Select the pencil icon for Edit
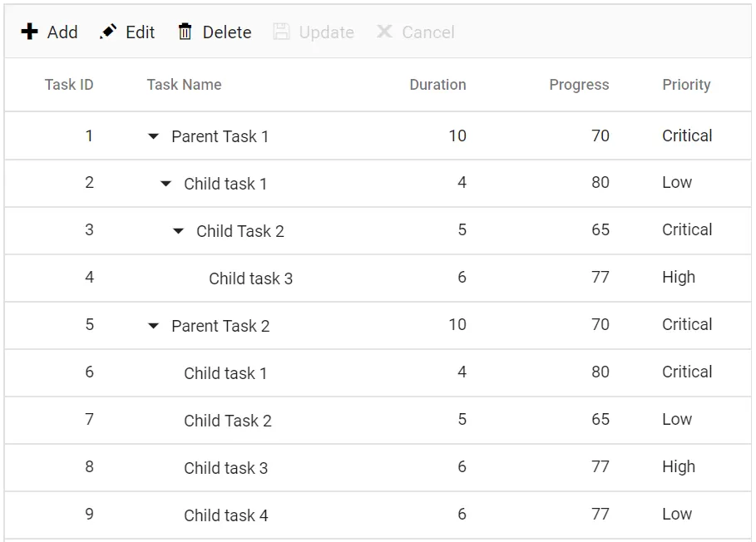Viewport: 756px width, 542px height. [108, 32]
